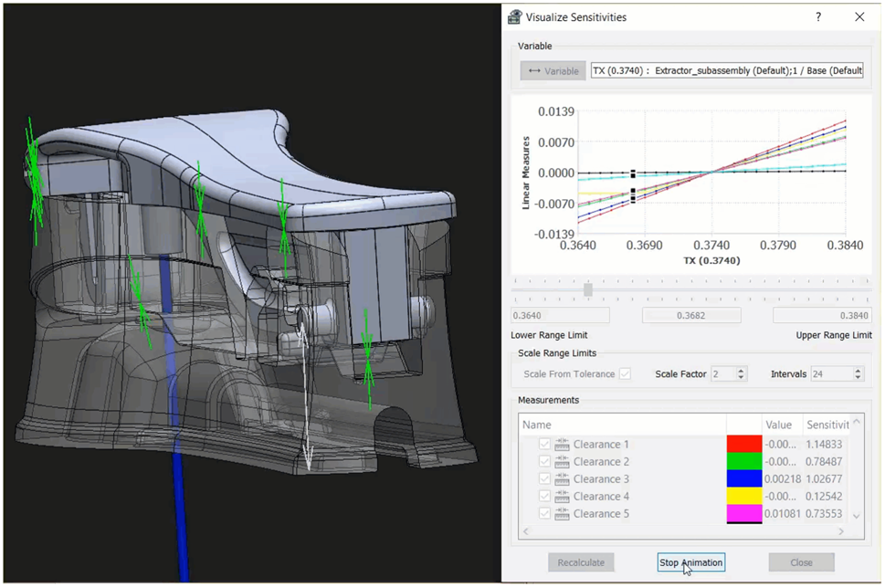Increase Scale Factor using its up arrow
This screenshot has width=885, height=588.
[740, 370]
